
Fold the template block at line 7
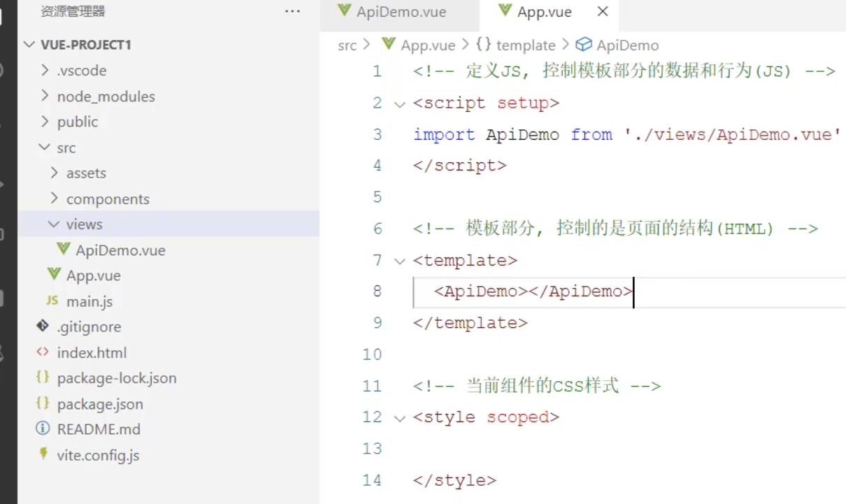click(x=400, y=261)
